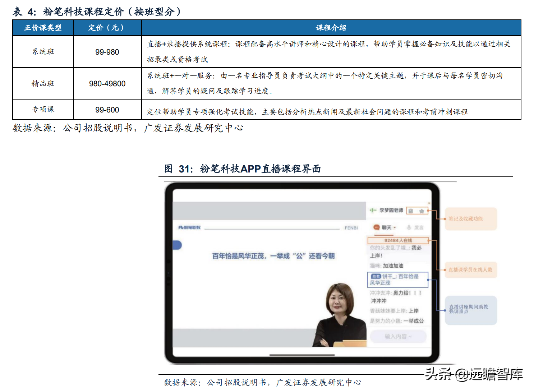Image resolution: width=534 pixels, height=392 pixels.
Task: Click the highlighted 百年恰是风华正茂 assistant message
Action: pos(398,280)
